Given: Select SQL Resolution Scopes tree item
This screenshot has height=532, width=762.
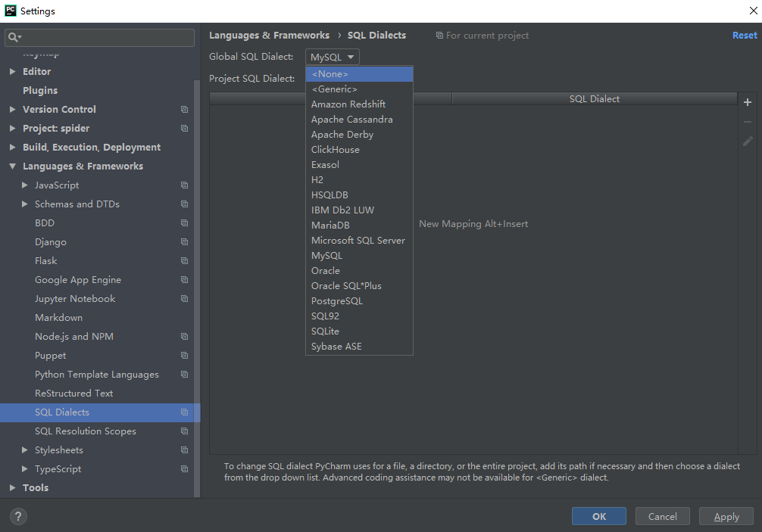Looking at the screenshot, I should (86, 431).
